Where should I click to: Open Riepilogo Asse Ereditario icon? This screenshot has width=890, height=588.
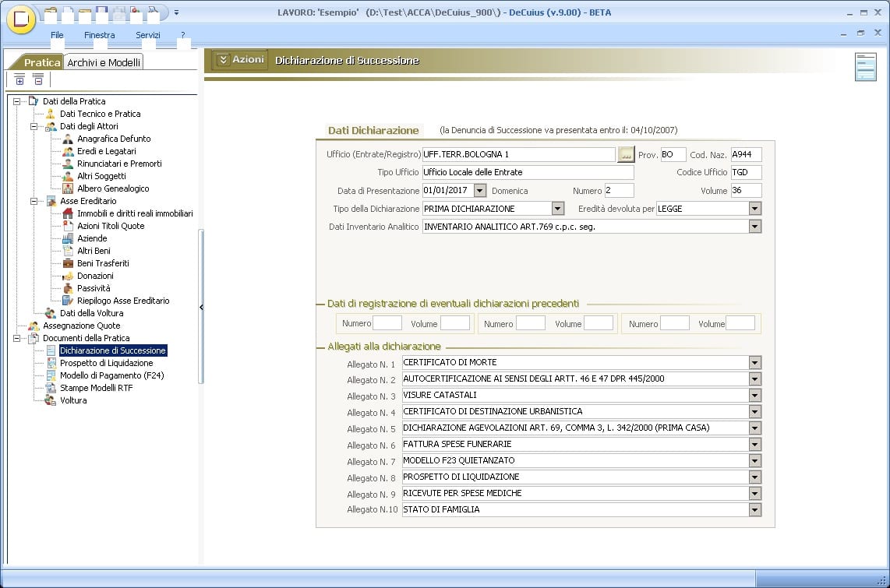pos(68,301)
